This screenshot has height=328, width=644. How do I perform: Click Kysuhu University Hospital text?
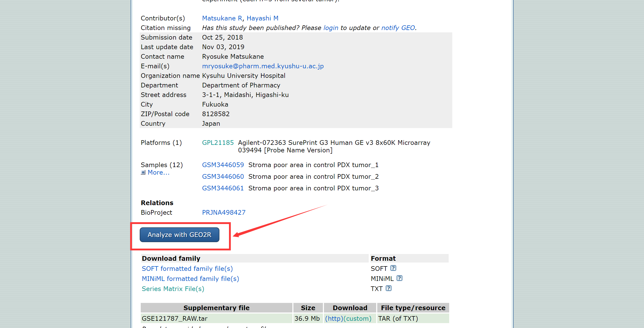pos(243,76)
